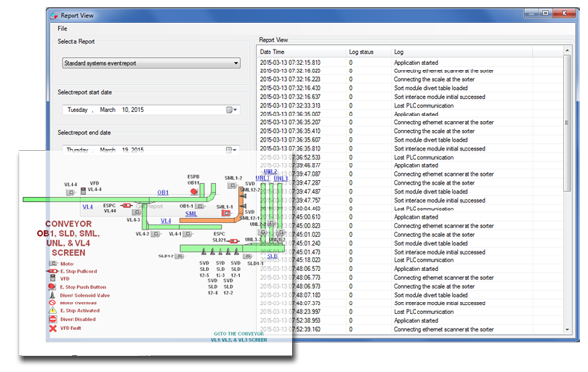The width and height of the screenshot is (588, 372).
Task: Click the scrollbar down arrow in Report View
Action: [x=567, y=329]
